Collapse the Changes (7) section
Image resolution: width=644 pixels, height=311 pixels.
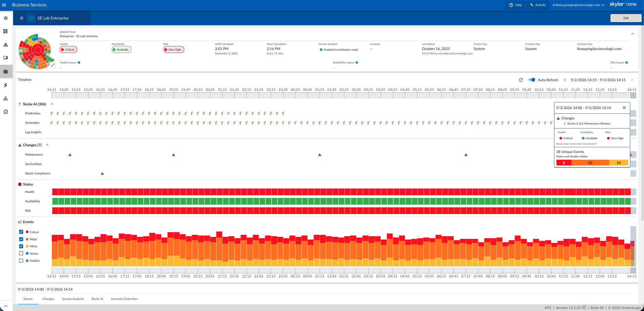(x=47, y=145)
